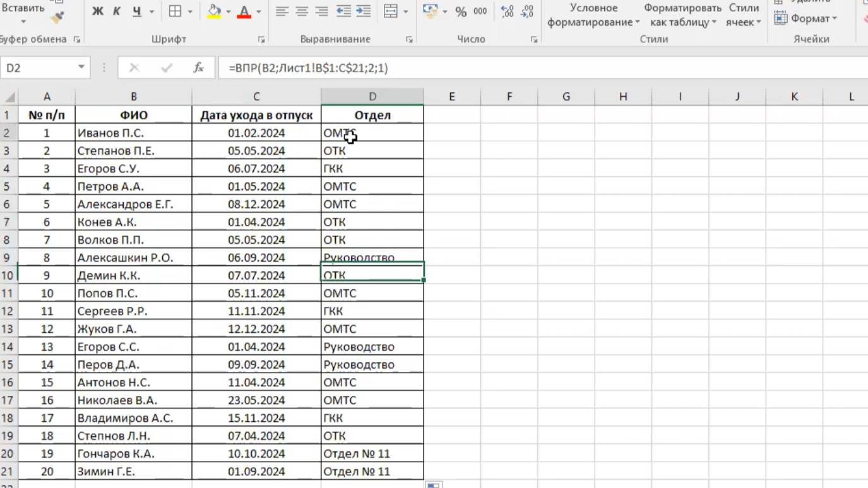Screen dimensions: 868x488
Task: Open the Шрифт group dialog launcher
Action: [x=261, y=39]
